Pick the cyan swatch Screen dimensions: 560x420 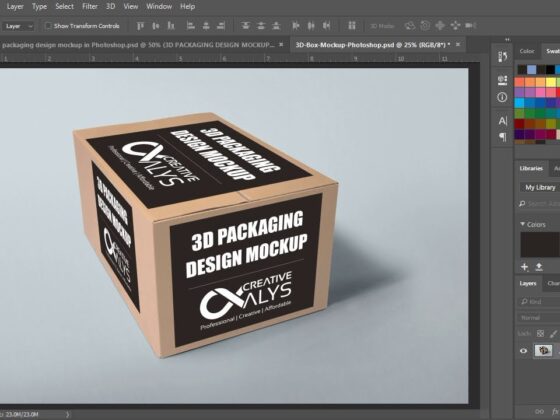tap(520, 103)
